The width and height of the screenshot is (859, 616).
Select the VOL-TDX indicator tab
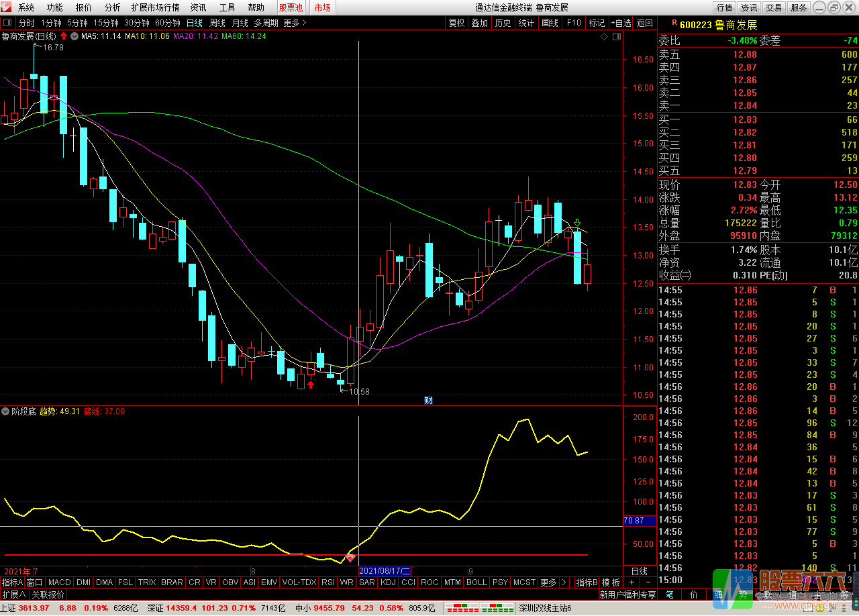299,582
